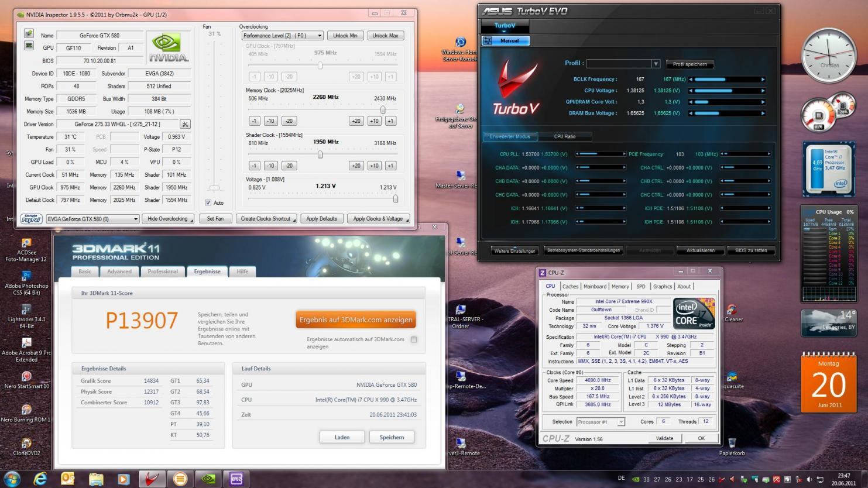Switch to TurboV EVO taskbar icon
The width and height of the screenshot is (868, 488).
(152, 479)
